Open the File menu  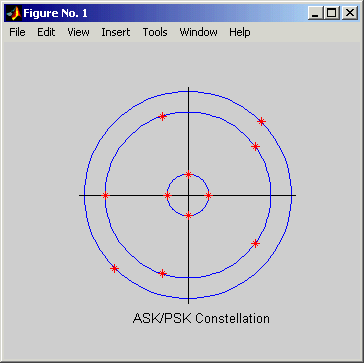[x=17, y=32]
